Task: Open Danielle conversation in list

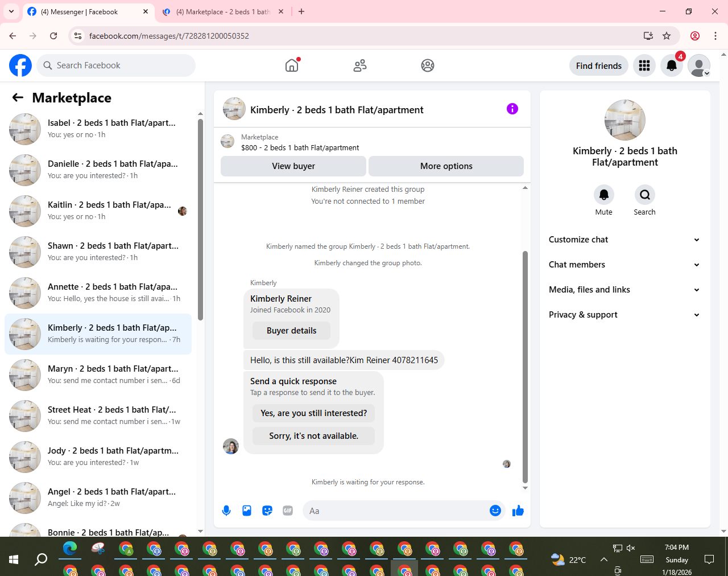Action: click(98, 170)
